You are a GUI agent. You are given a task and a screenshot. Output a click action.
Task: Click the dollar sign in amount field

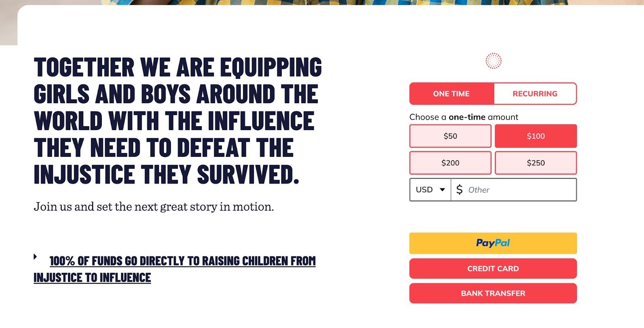[459, 190]
